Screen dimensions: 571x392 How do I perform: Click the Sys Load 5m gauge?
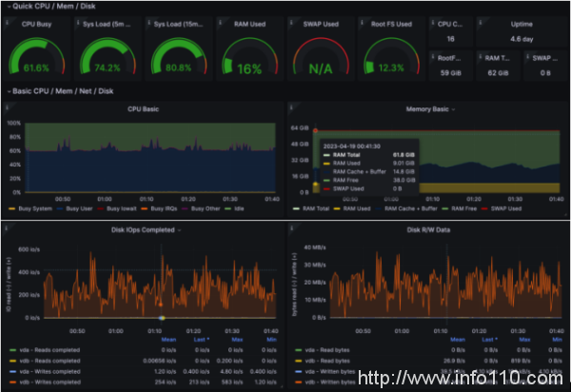[107, 59]
